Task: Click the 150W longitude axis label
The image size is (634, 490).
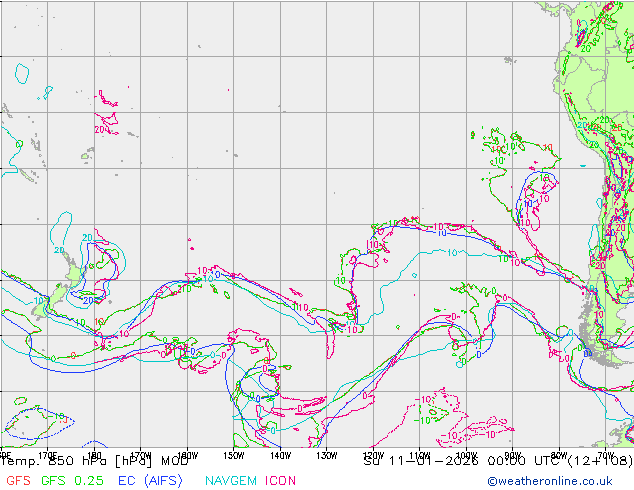Action: click(x=234, y=456)
